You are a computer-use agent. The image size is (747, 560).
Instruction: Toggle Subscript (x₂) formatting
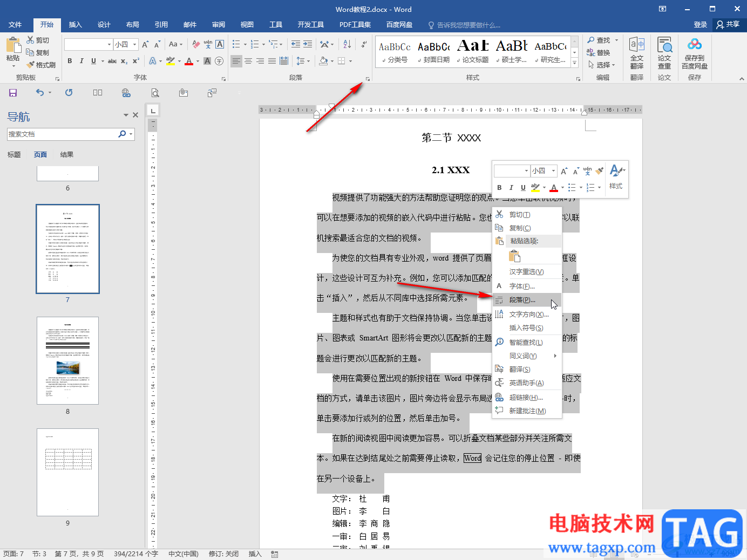coord(124,61)
